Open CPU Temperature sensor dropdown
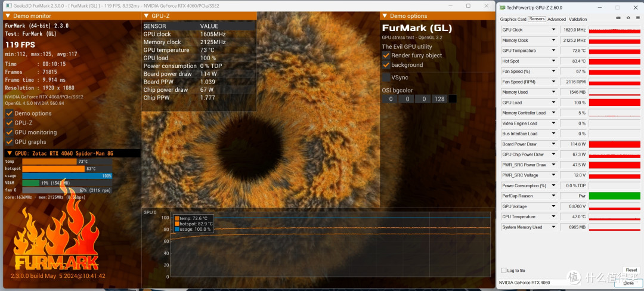Image resolution: width=644 pixels, height=291 pixels. coord(553,216)
